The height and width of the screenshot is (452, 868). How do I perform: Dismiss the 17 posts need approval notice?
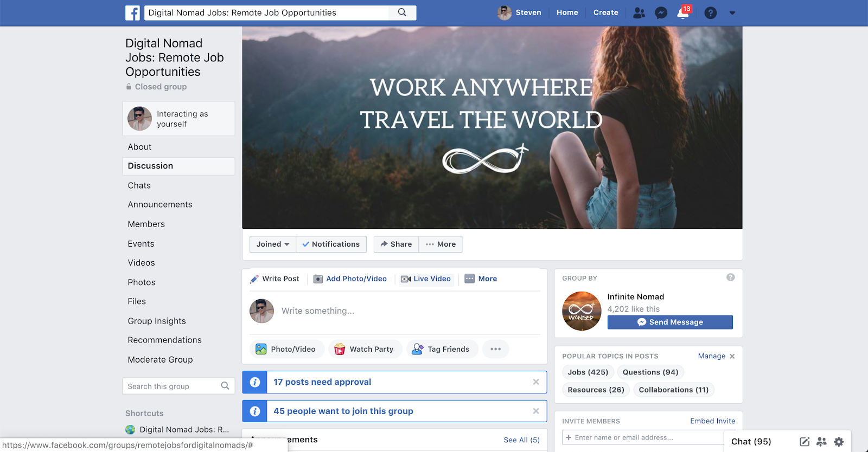tap(536, 382)
